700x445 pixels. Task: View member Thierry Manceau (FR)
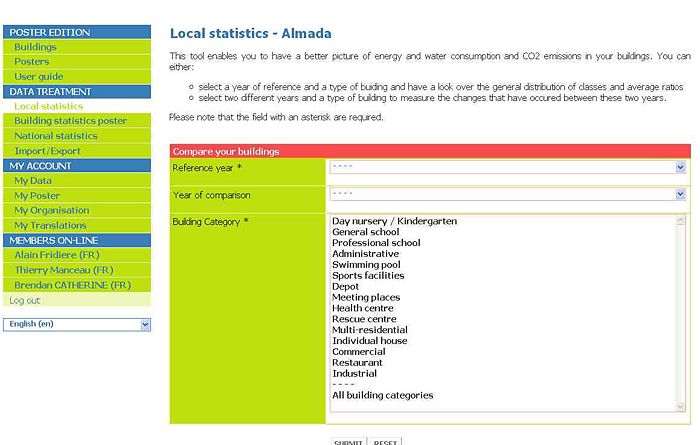63,270
